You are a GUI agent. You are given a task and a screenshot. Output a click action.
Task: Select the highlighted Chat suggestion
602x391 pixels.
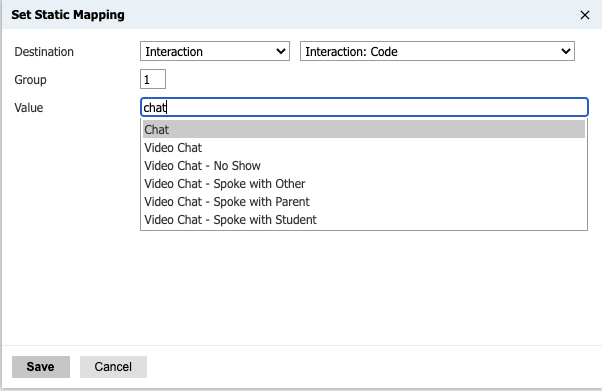364,129
